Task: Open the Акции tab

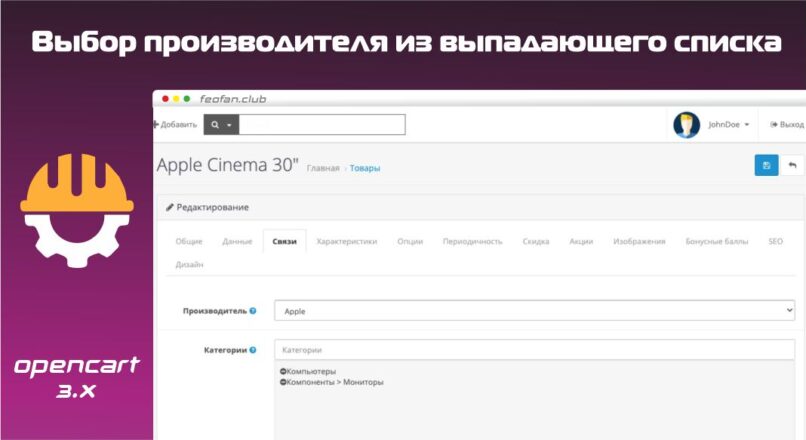Action: point(581,241)
